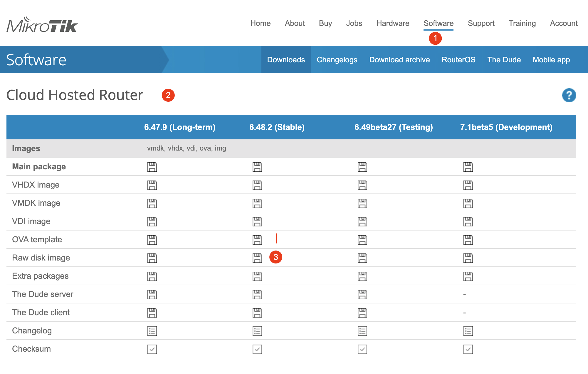Click the MikroTik logo

click(x=42, y=24)
